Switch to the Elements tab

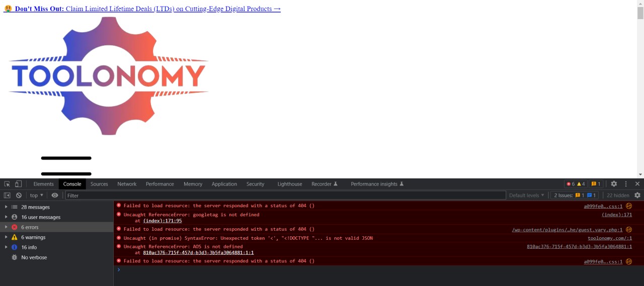point(43,184)
